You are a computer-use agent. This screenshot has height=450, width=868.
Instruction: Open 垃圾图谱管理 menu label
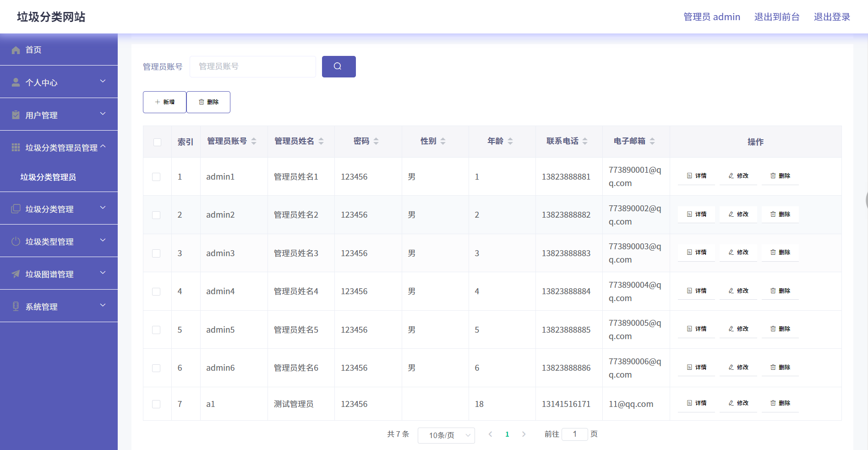tap(49, 274)
